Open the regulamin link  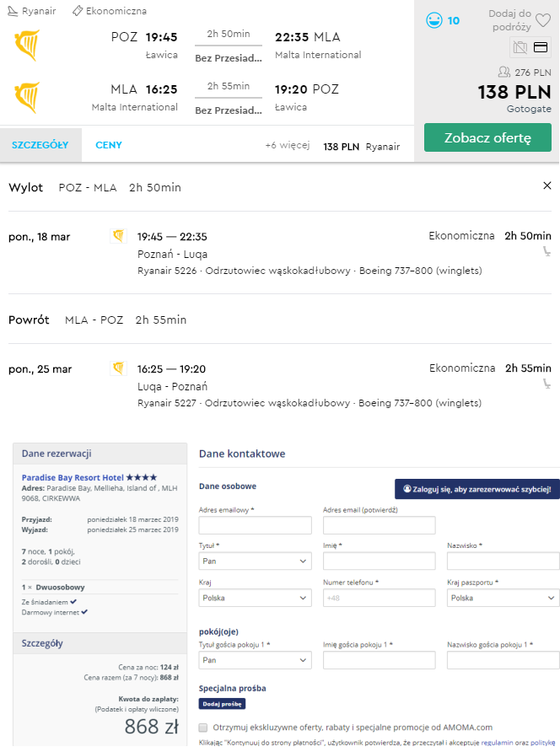[497, 743]
